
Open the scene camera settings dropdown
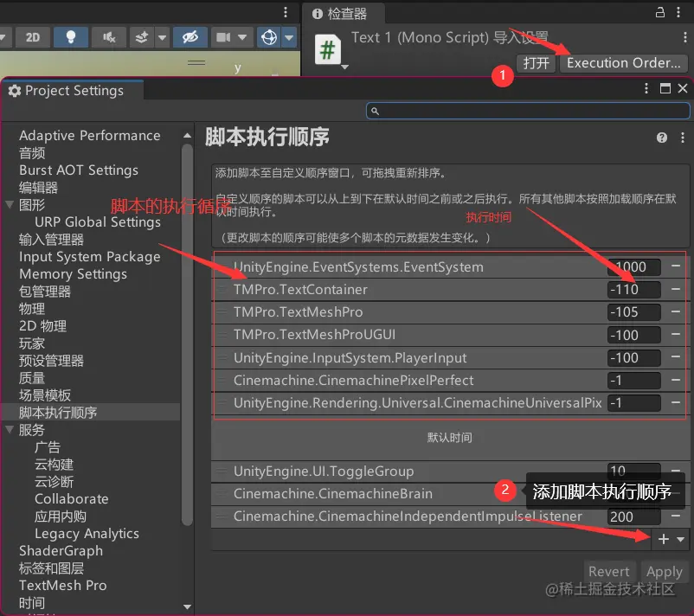point(242,37)
